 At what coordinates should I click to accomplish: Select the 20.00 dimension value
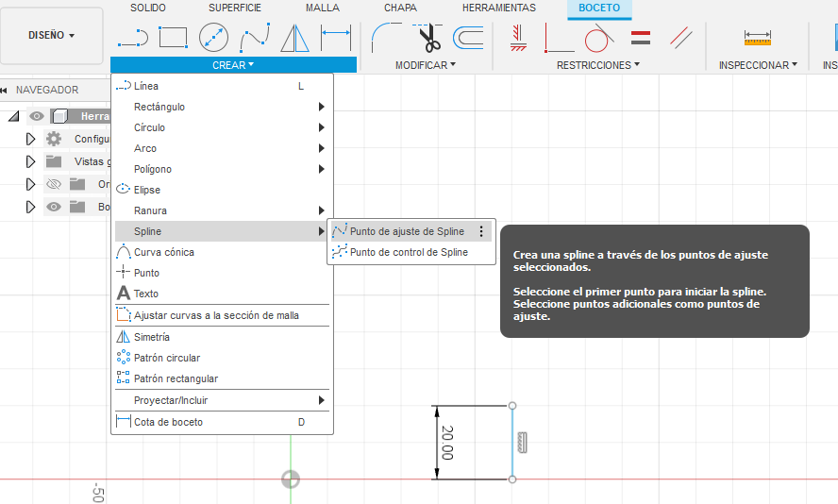tap(447, 443)
